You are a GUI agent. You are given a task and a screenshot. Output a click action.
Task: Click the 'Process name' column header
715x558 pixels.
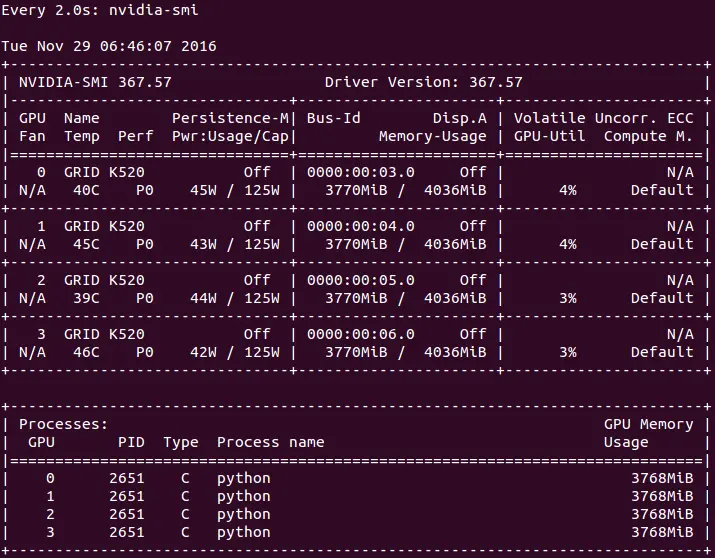click(x=271, y=442)
